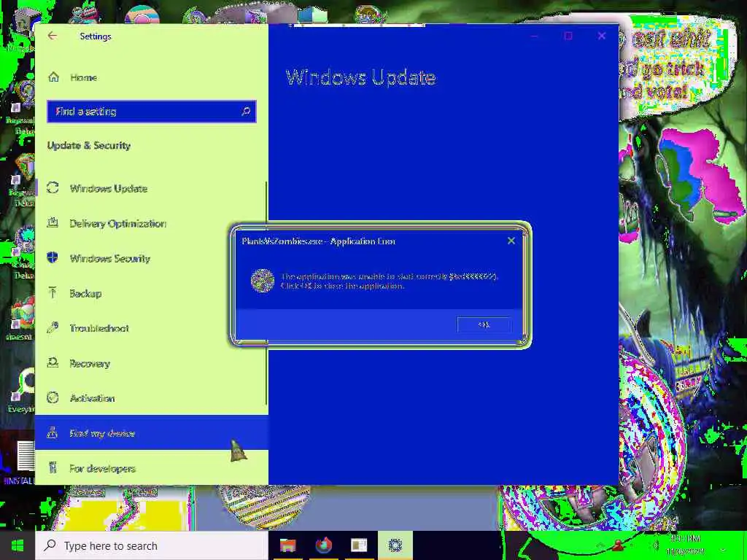Click the Settings sidebar scrollbar
This screenshot has width=747, height=560.
click(x=266, y=293)
